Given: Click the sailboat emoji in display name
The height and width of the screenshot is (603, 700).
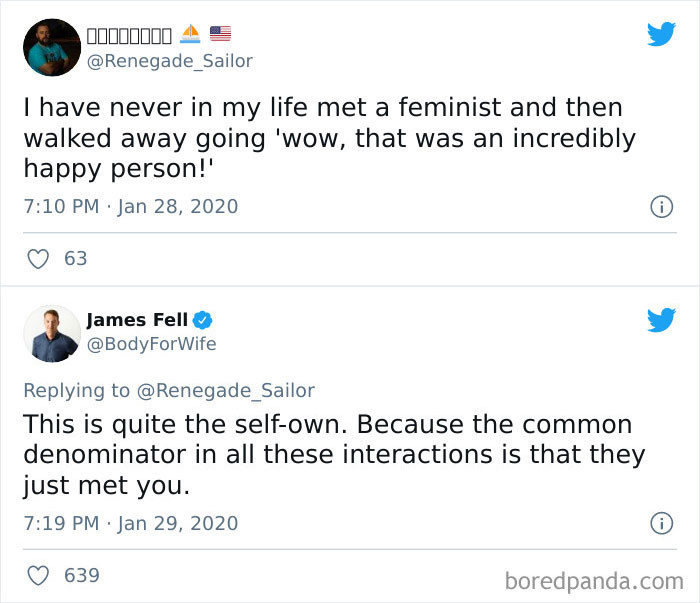Looking at the screenshot, I should [x=190, y=35].
